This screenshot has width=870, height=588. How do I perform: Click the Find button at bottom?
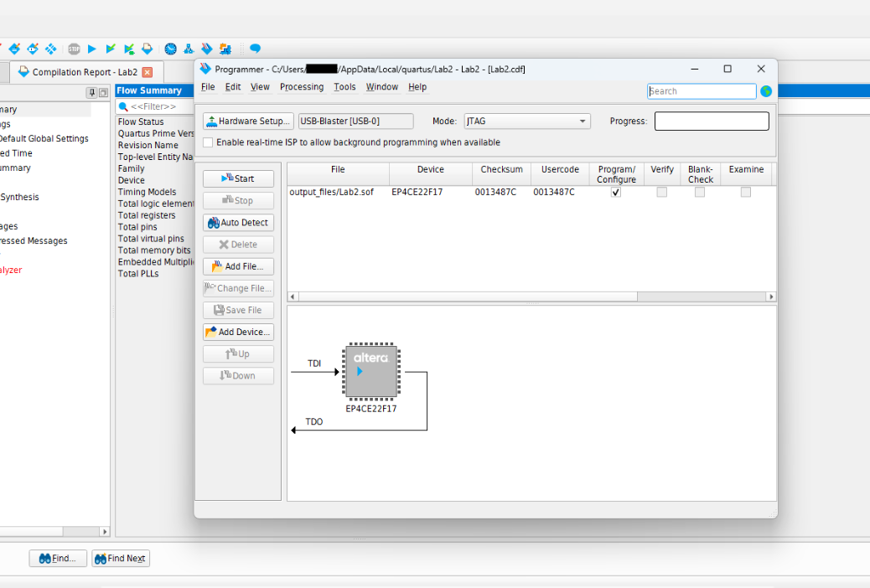[x=58, y=559]
